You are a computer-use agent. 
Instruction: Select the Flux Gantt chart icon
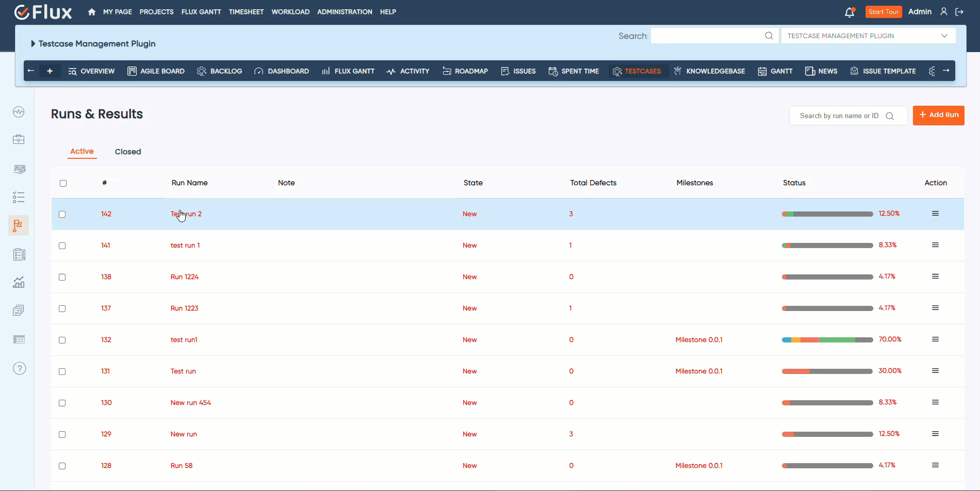point(325,71)
